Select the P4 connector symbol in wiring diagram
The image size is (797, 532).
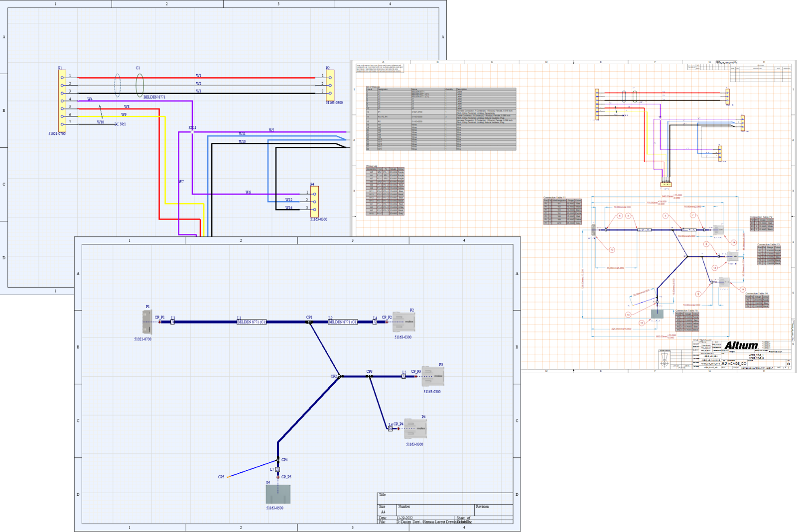tap(314, 201)
